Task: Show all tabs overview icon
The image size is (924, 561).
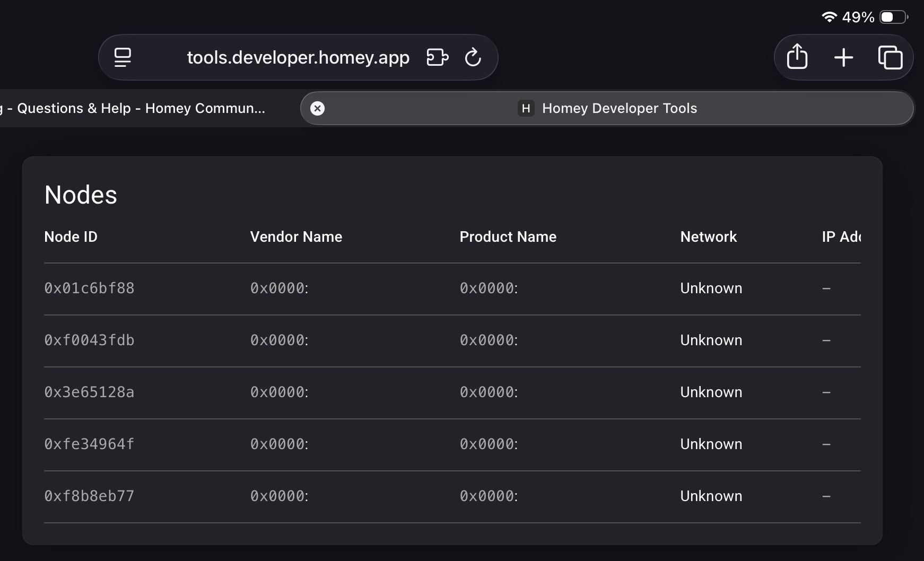Action: (890, 57)
